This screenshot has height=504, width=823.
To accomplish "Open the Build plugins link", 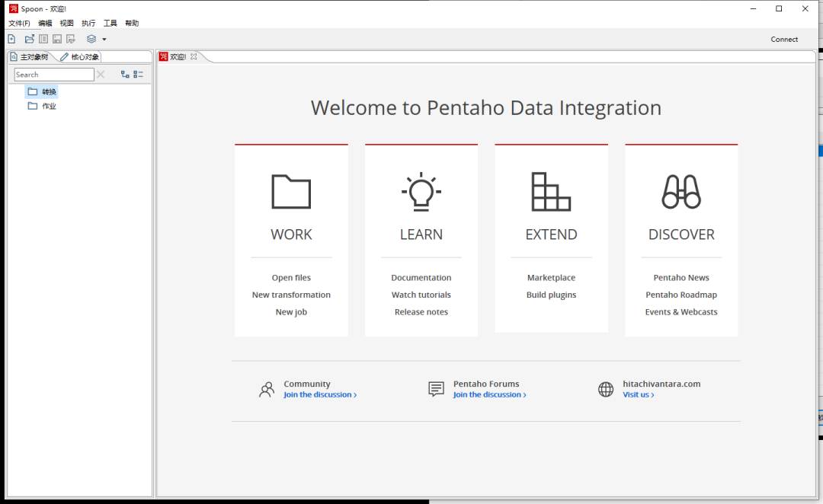I will (551, 295).
